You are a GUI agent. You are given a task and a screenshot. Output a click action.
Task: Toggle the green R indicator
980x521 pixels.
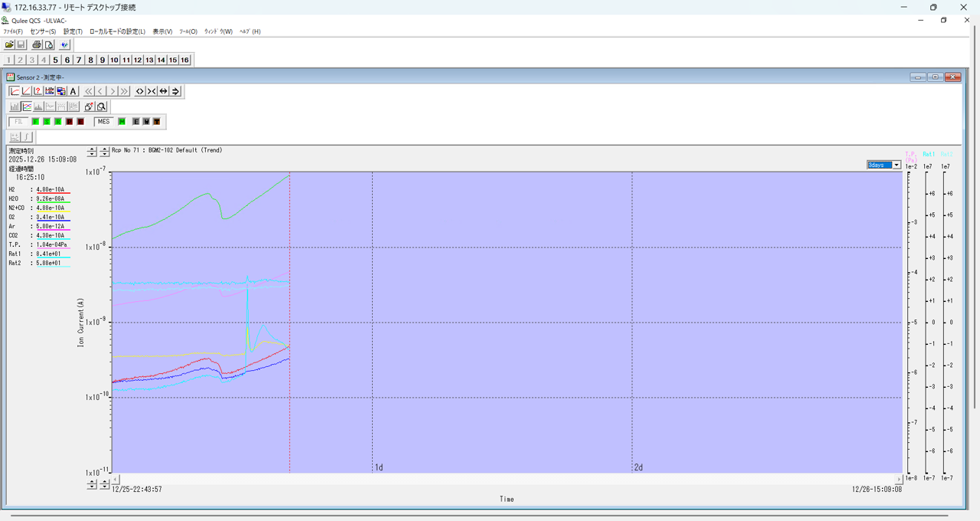coord(57,122)
